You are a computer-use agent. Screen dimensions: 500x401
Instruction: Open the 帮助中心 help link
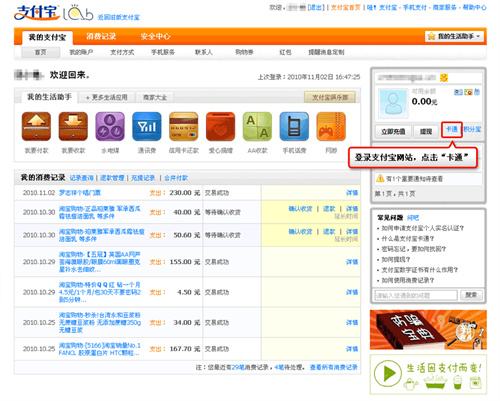pos(474,7)
